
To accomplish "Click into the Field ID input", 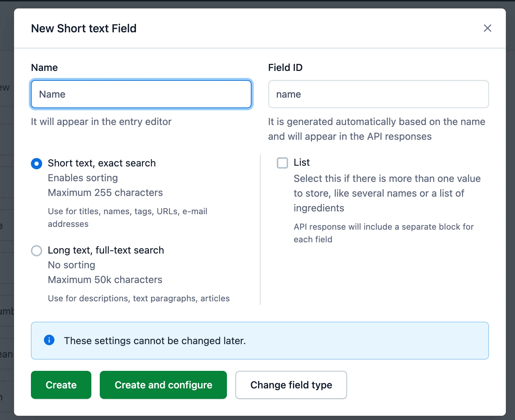I will click(378, 94).
